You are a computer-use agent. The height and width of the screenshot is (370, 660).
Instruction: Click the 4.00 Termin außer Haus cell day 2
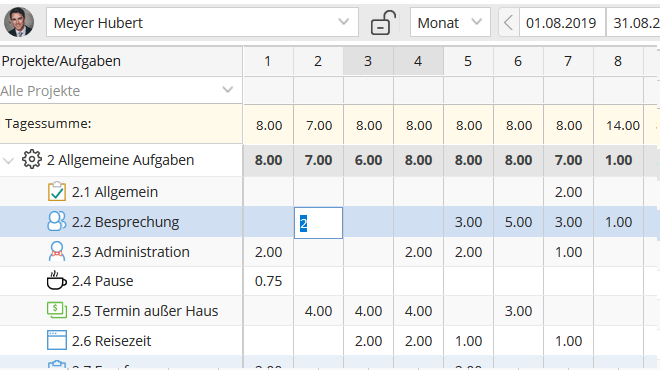pos(318,311)
